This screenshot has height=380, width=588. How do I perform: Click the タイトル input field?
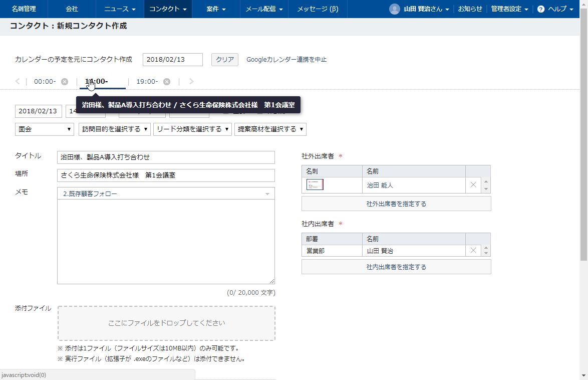166,157
